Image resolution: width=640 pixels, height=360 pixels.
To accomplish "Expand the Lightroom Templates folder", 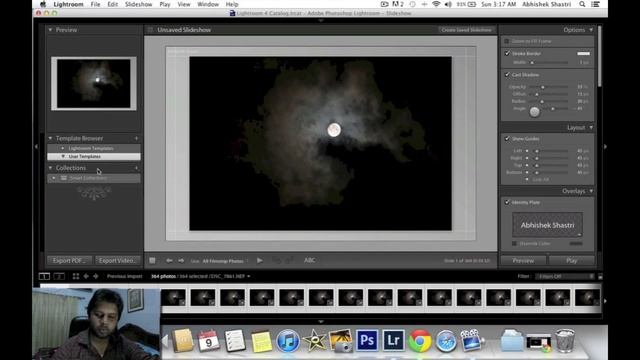I will tap(63, 148).
